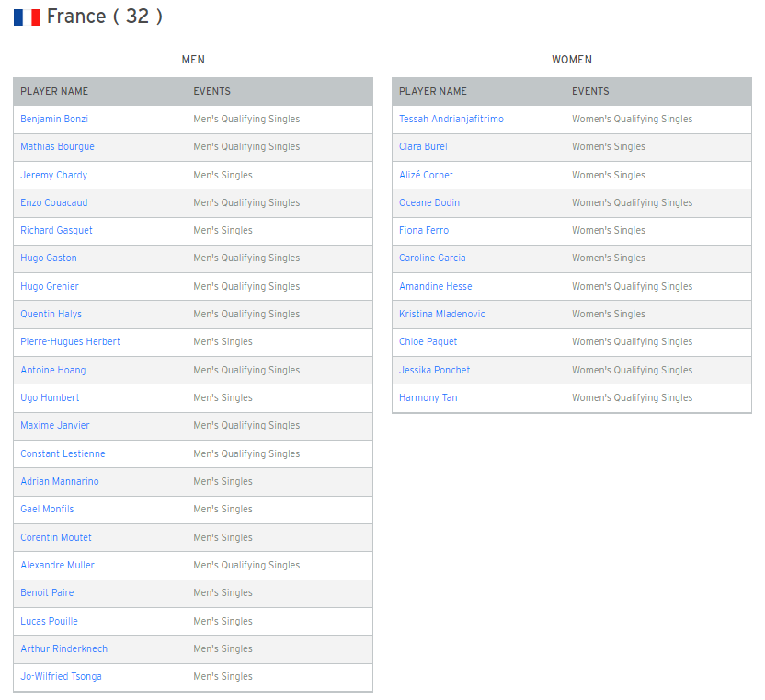The height and width of the screenshot is (700, 765).
Task: Select Arthur Rinderknech link
Action: [x=64, y=648]
